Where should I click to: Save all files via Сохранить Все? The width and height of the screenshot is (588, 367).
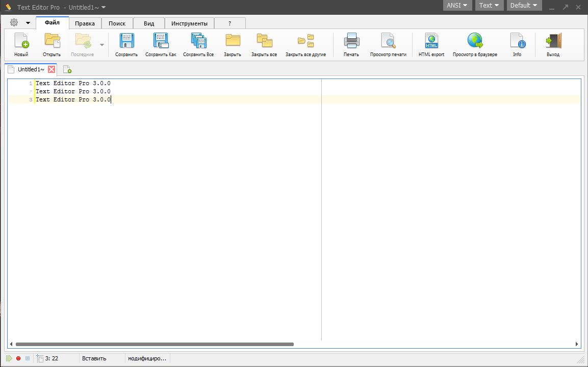point(198,45)
